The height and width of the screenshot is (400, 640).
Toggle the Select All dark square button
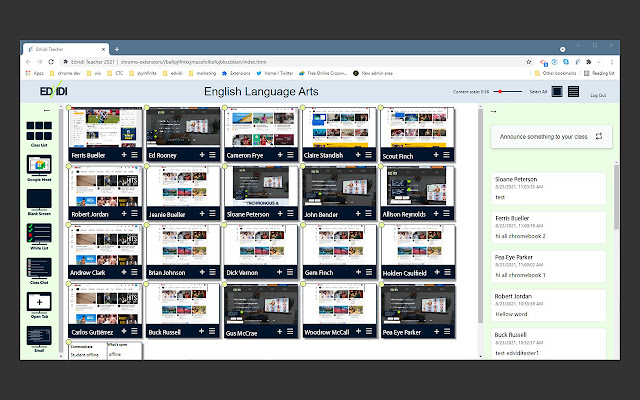557,92
